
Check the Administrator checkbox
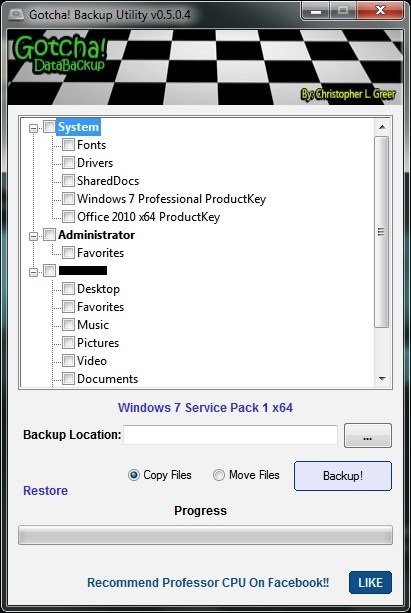pos(49,235)
